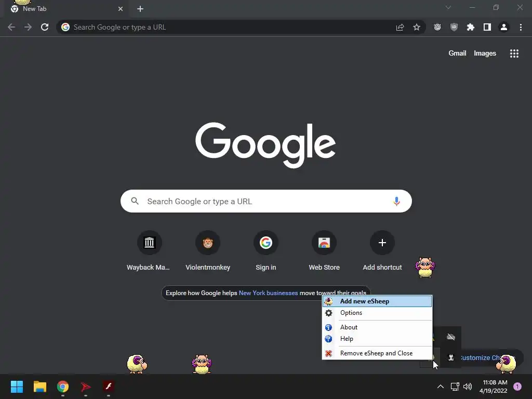Viewport: 532px width, 399px height.
Task: Open Help in the eSheep menu
Action: (x=377, y=339)
